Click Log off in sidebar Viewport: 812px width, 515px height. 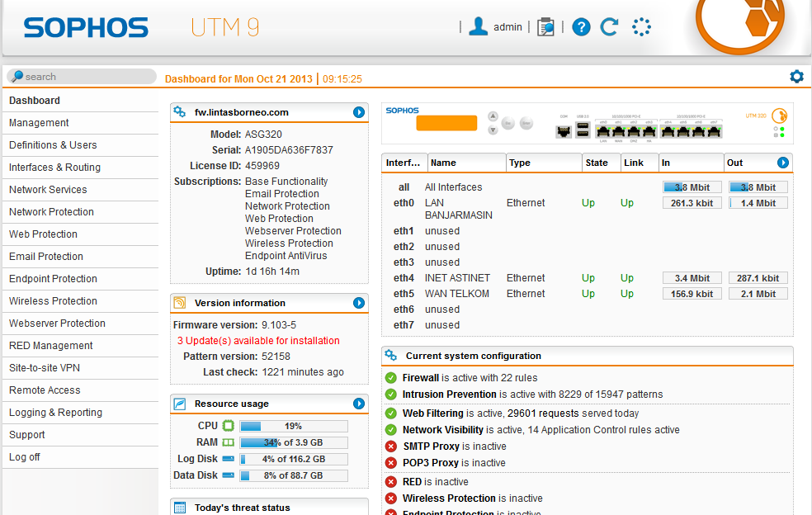coord(80,457)
